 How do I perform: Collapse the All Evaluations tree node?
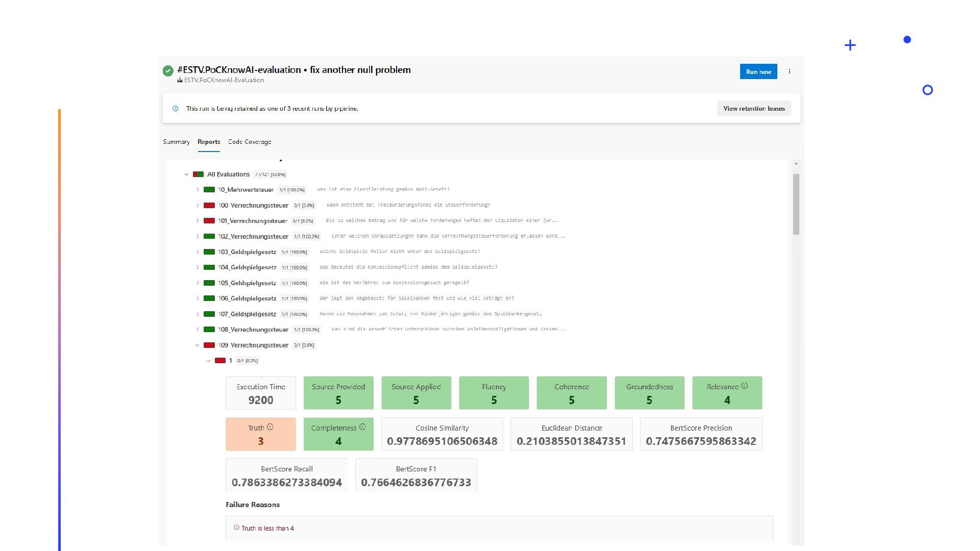pos(186,174)
